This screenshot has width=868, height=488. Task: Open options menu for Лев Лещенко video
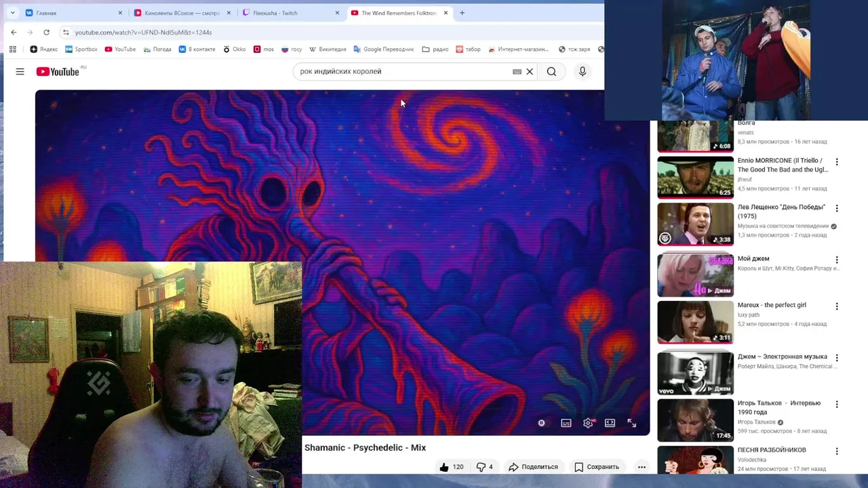point(837,208)
